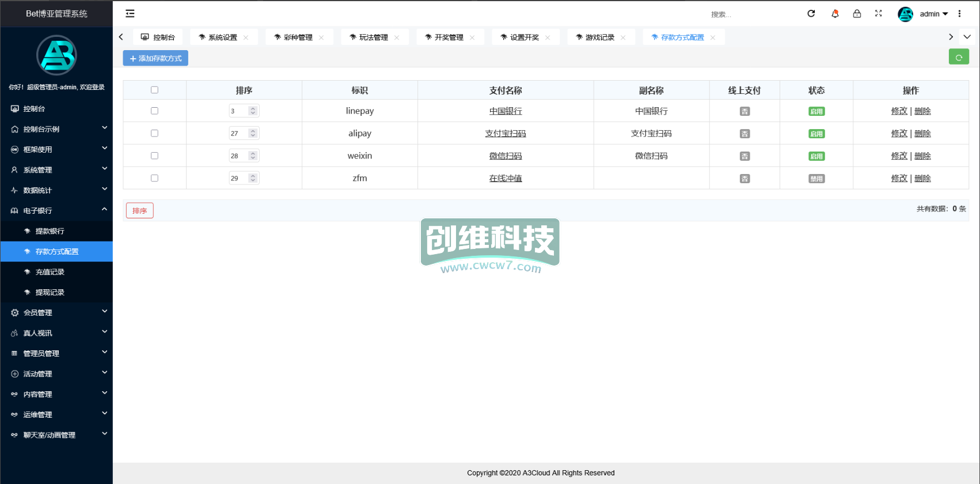The height and width of the screenshot is (484, 980).
Task: Open the 中国银行 payment name link
Action: tap(506, 111)
